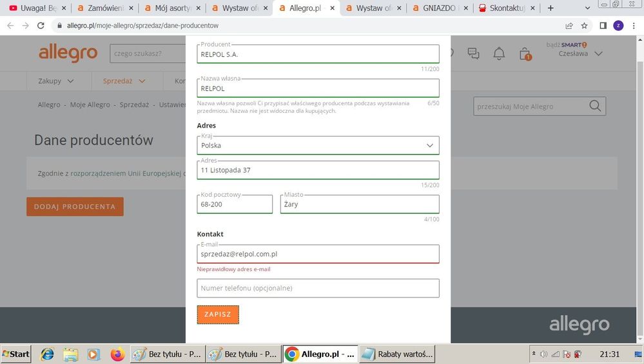This screenshot has width=644, height=364.
Task: Click the allegro logo in header
Action: 68,53
